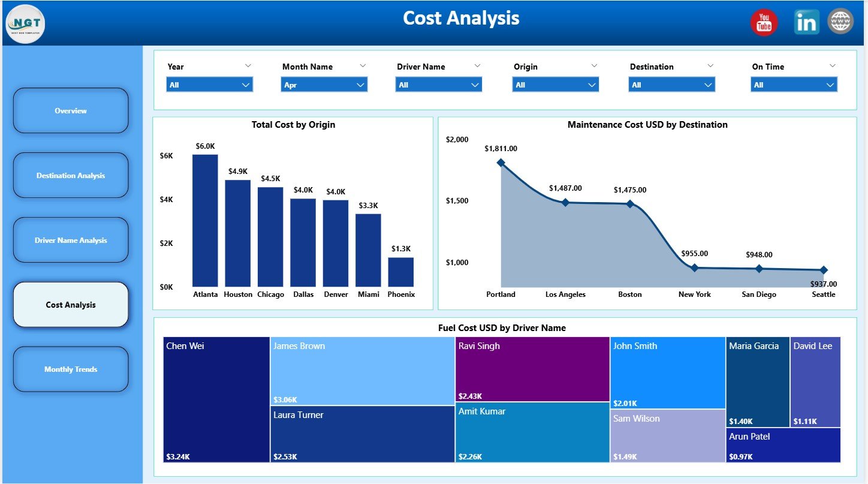
Task: Click the NGT logo
Action: [25, 24]
